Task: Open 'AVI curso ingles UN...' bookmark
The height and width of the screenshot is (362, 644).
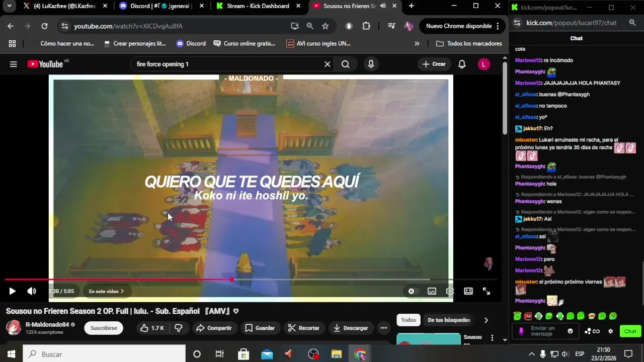Action: [318, 44]
